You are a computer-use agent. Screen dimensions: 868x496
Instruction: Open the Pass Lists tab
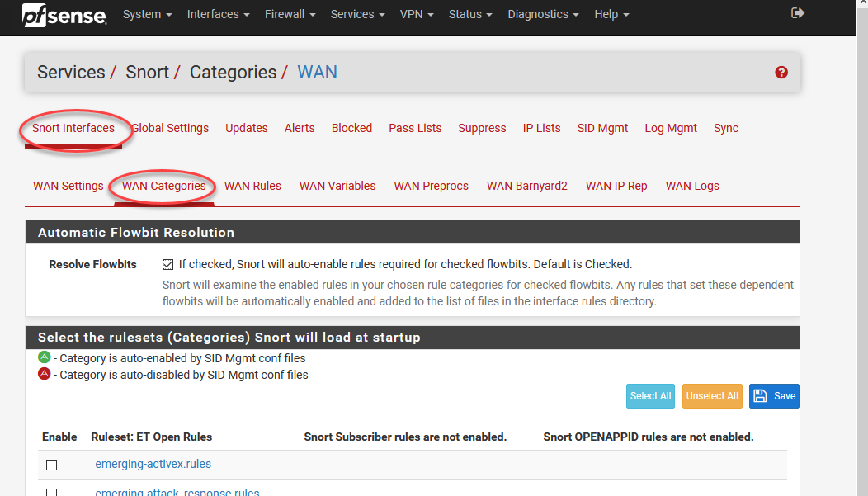415,129
